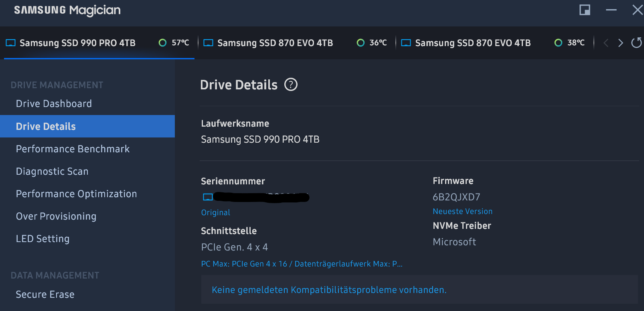The height and width of the screenshot is (311, 644).
Task: Open Diagnostic Scan page
Action: pos(87,171)
